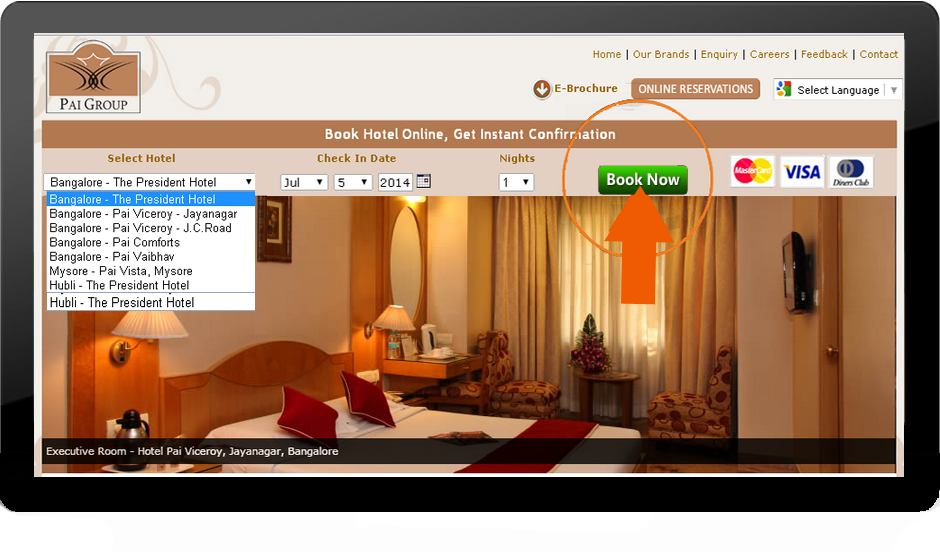Viewport: 940px width, 554px height.
Task: Choose Bangalore - Pai Comforts option
Action: pyautogui.click(x=151, y=242)
